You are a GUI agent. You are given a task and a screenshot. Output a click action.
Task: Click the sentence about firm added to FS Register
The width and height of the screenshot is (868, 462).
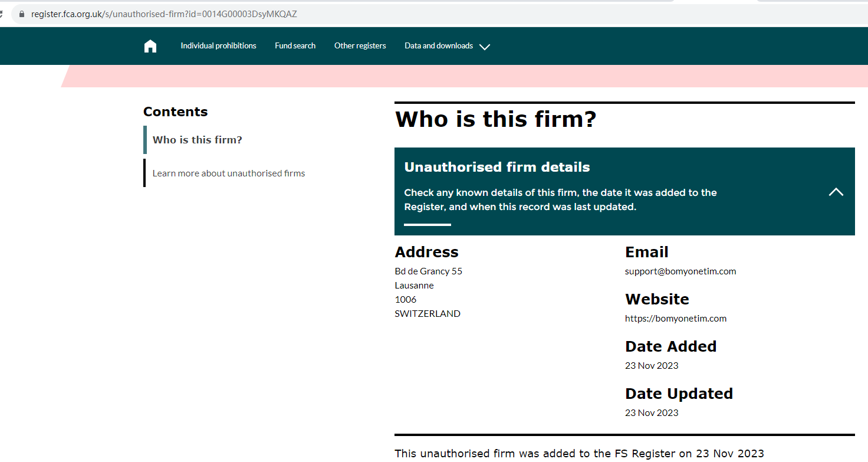579,454
